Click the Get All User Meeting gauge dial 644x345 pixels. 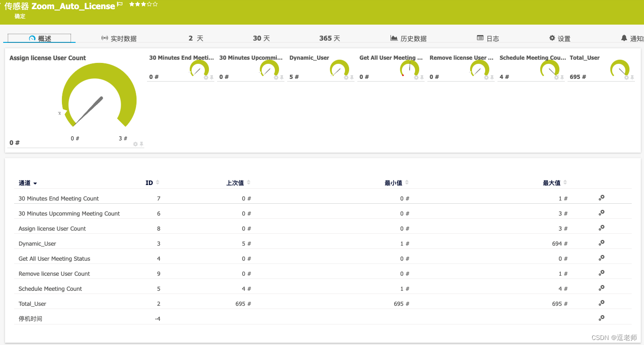pos(410,68)
